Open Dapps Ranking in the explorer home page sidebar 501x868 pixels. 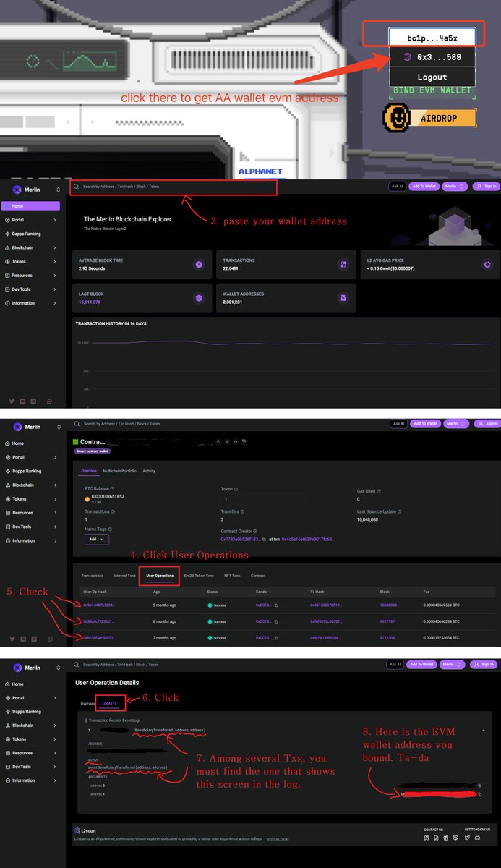pyautogui.click(x=27, y=234)
